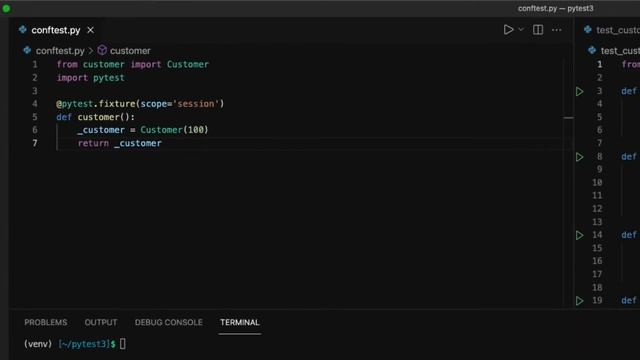Switch to the test_customer tab on right

[x=618, y=30]
